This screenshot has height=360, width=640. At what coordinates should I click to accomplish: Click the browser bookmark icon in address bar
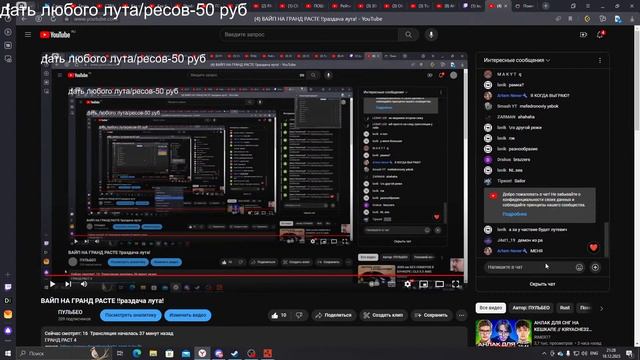click(x=570, y=19)
